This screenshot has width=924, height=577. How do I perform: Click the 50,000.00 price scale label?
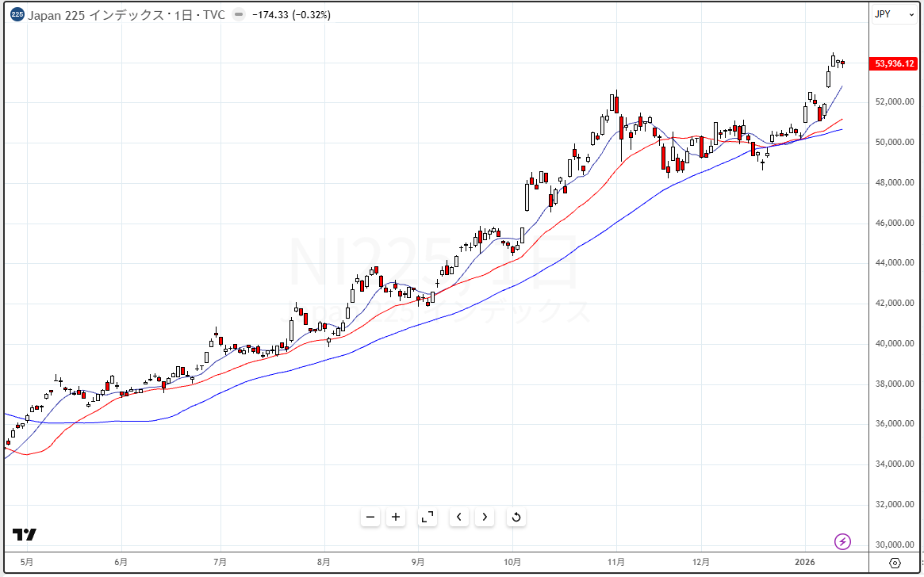[895, 143]
